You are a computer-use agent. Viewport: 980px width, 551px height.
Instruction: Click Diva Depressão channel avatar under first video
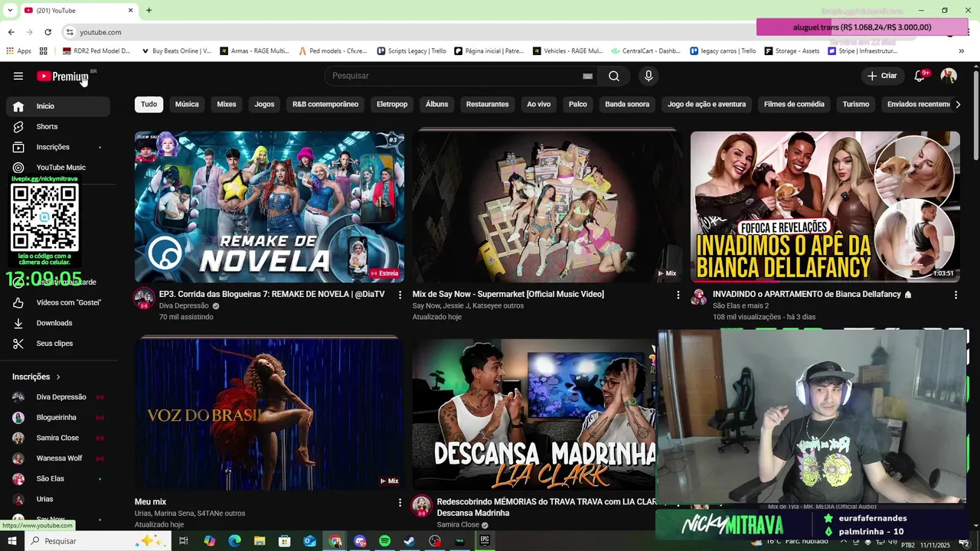[144, 298]
